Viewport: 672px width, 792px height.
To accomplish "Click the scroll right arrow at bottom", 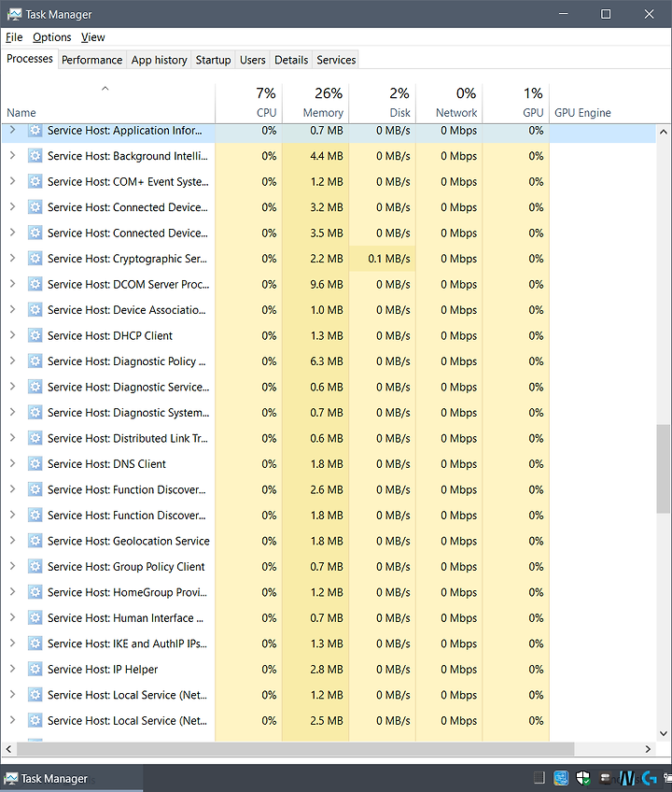I will (648, 749).
